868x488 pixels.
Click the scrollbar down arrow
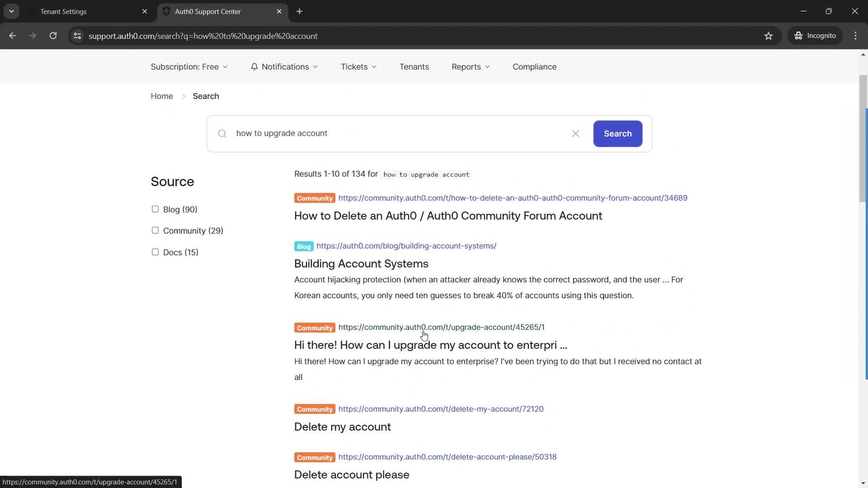pyautogui.click(x=863, y=483)
